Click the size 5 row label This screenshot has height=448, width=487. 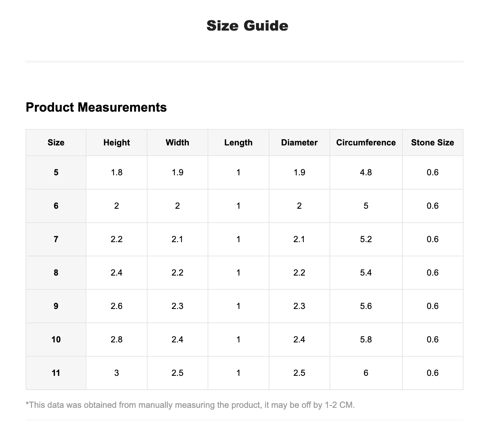point(56,172)
